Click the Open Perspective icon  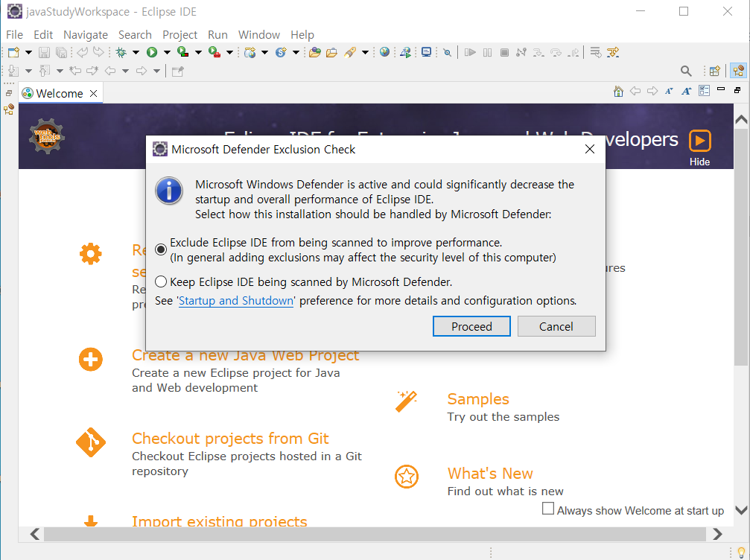coord(714,71)
